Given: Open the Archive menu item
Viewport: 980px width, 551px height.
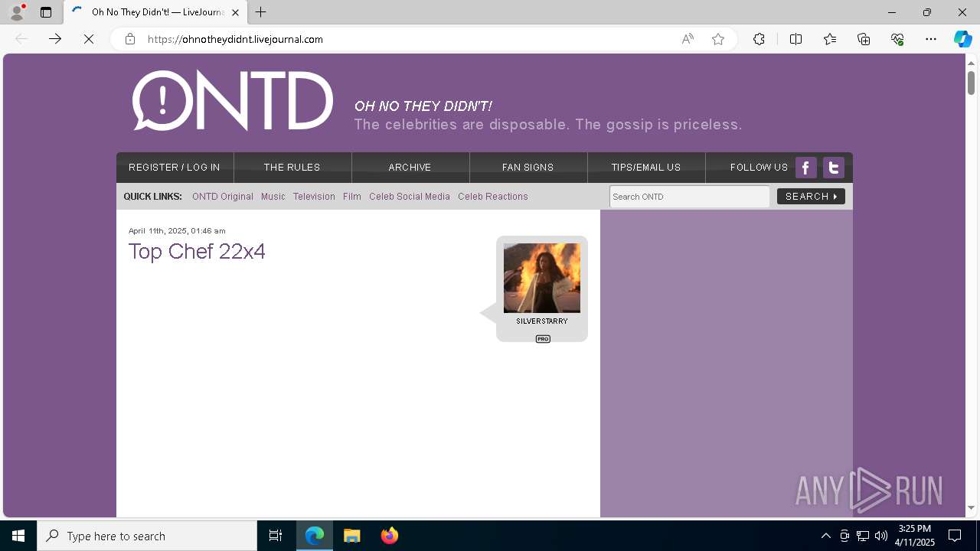Looking at the screenshot, I should pyautogui.click(x=410, y=168).
